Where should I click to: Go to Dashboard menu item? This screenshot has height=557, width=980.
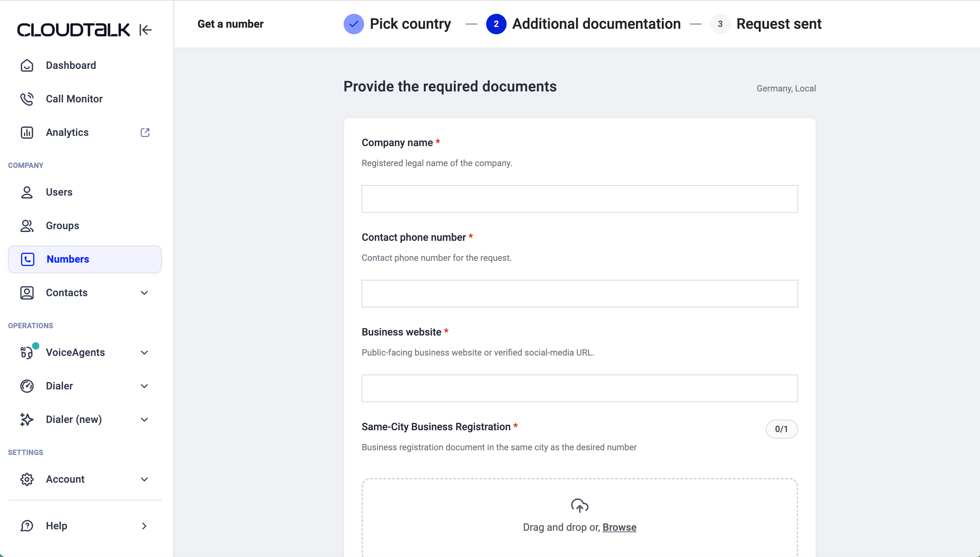coord(85,66)
